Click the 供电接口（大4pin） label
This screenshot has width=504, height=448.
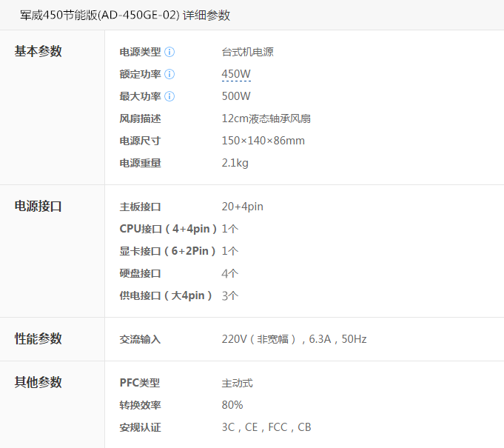coord(166,295)
